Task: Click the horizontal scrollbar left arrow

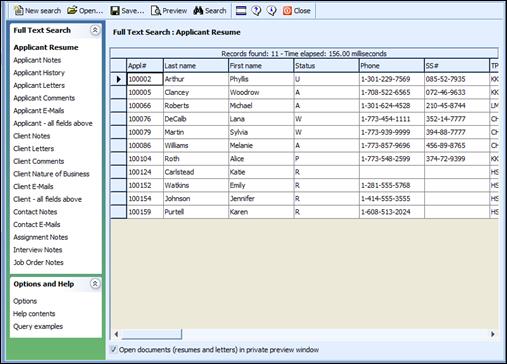Action: pos(116,334)
